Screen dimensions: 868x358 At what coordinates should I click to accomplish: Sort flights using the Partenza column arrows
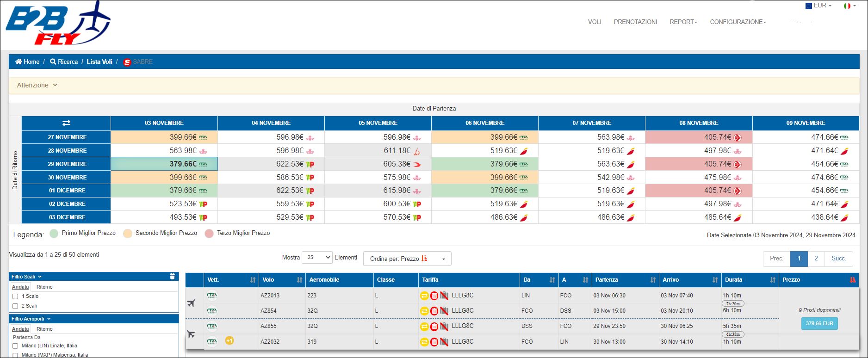[x=653, y=280]
